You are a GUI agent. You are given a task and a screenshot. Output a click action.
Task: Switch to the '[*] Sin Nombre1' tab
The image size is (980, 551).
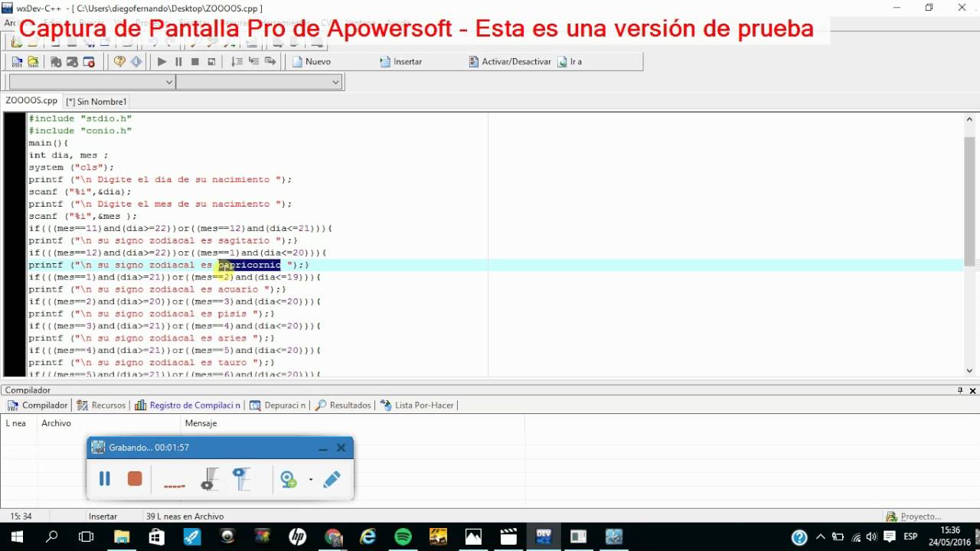96,101
